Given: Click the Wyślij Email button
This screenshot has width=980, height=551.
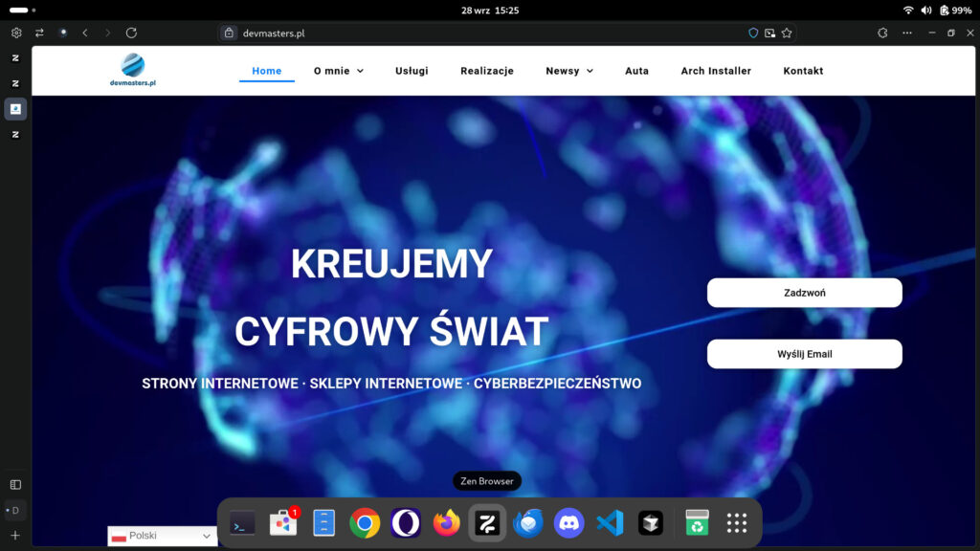Looking at the screenshot, I should click(x=804, y=354).
